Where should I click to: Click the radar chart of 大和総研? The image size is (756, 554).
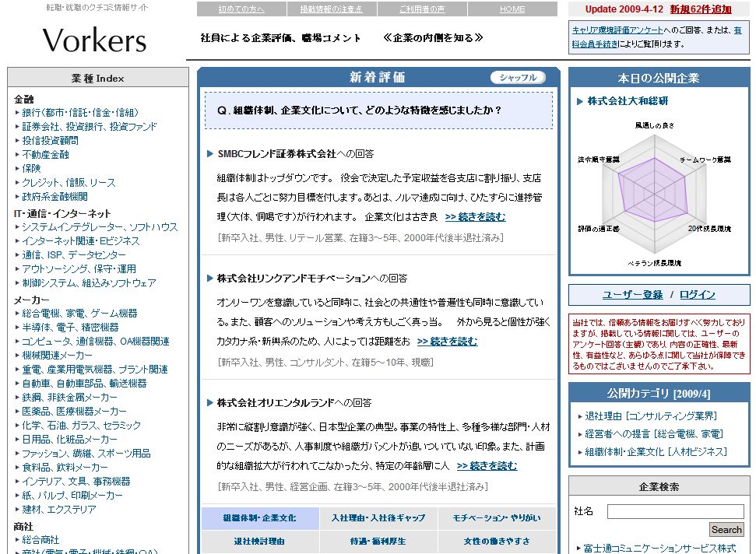655,194
